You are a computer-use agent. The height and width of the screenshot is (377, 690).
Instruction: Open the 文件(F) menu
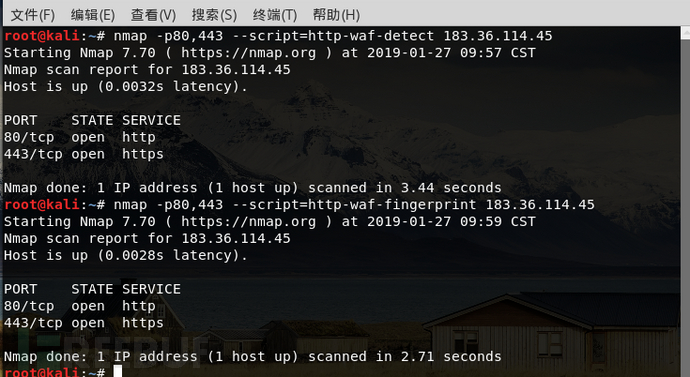(x=33, y=15)
